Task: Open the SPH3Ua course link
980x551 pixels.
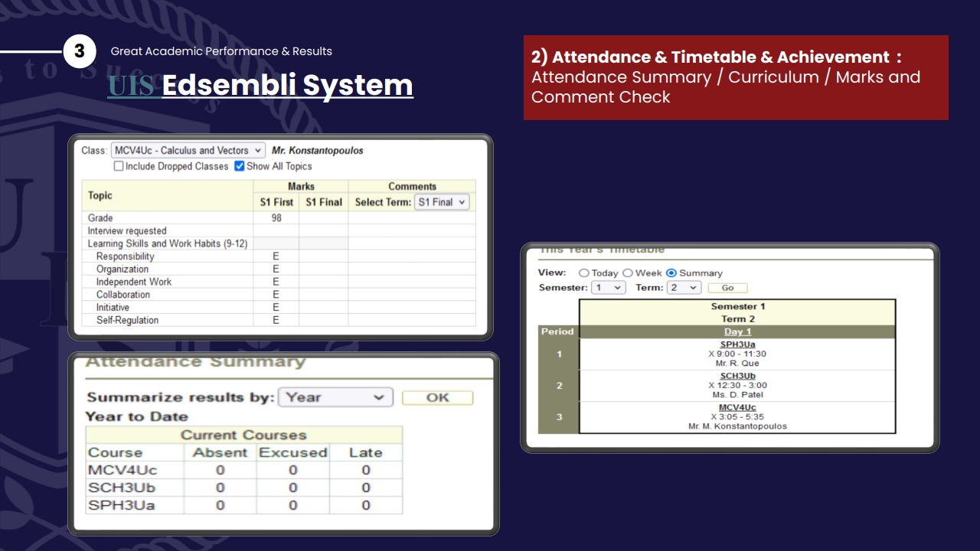Action: 737,344
